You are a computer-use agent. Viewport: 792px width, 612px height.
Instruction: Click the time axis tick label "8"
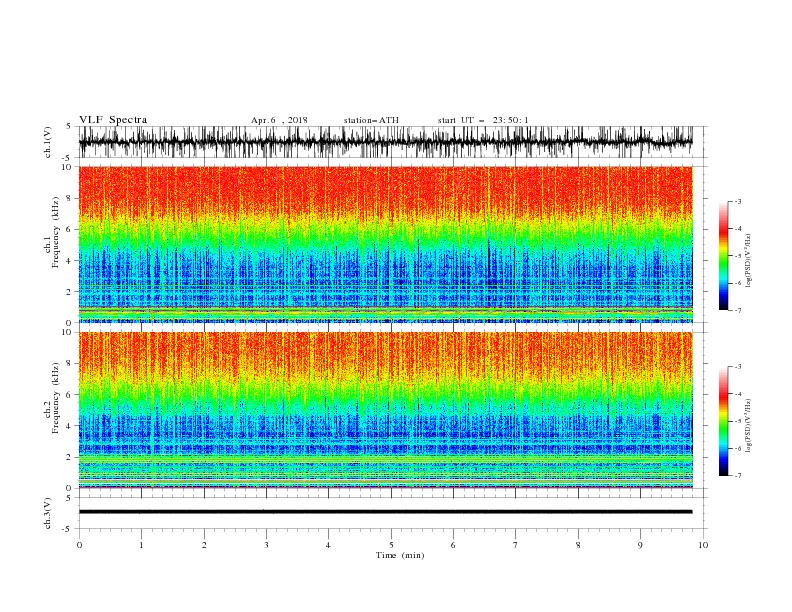578,545
